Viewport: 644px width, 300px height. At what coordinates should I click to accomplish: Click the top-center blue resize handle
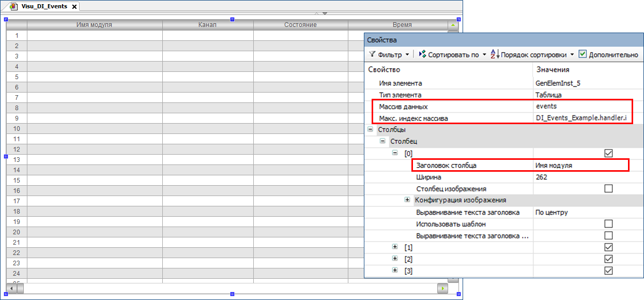tap(232, 20)
